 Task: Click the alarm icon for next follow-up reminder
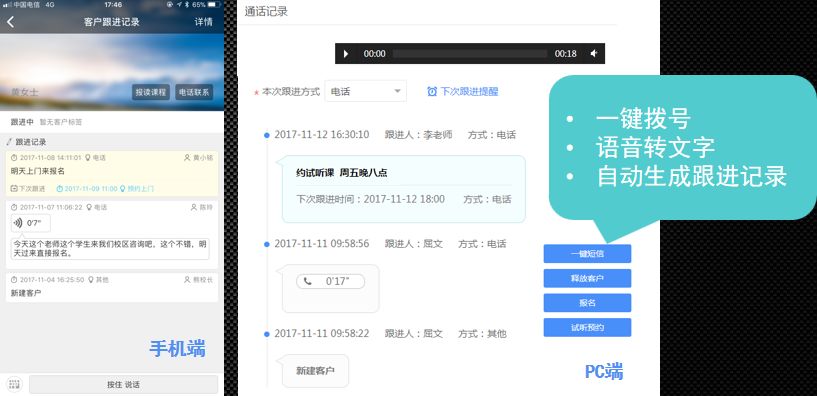pyautogui.click(x=432, y=92)
